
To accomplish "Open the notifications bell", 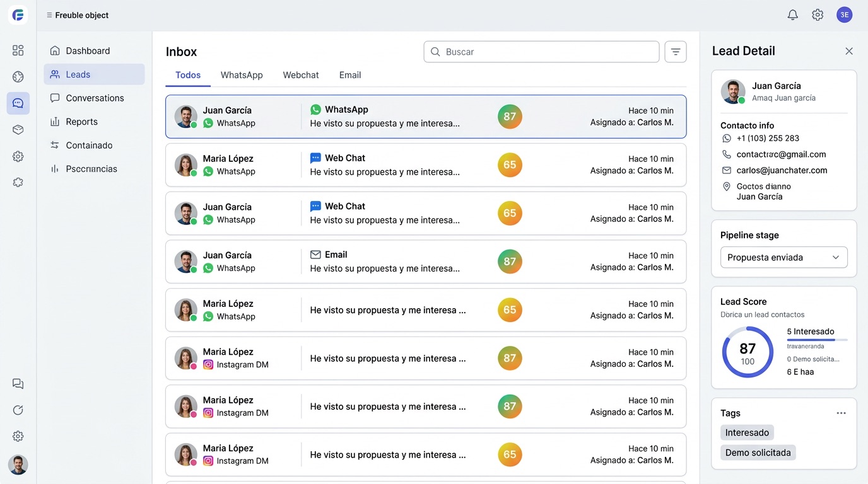I will pyautogui.click(x=793, y=15).
